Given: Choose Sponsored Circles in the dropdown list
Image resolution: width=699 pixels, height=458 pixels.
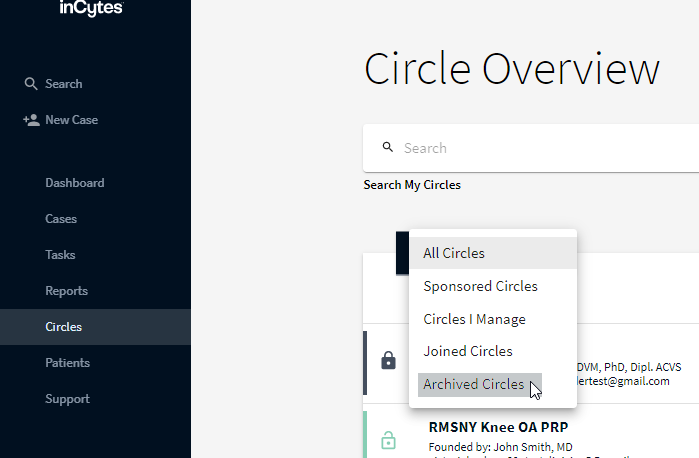Looking at the screenshot, I should point(480,286).
